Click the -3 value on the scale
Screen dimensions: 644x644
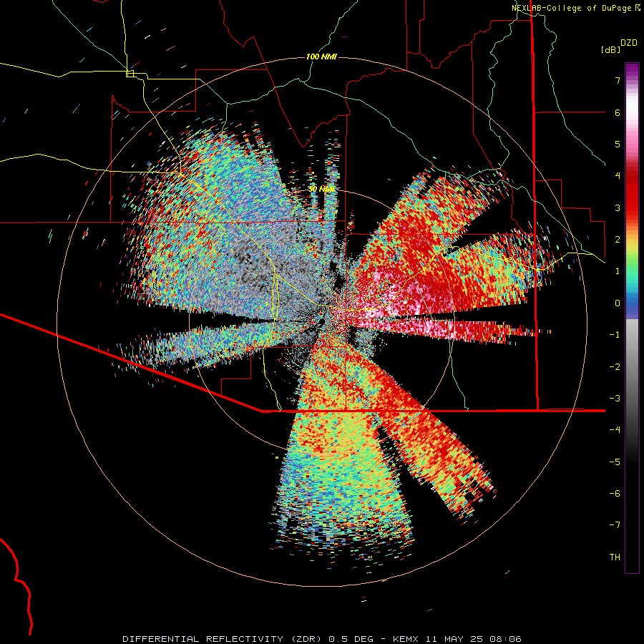click(x=615, y=399)
